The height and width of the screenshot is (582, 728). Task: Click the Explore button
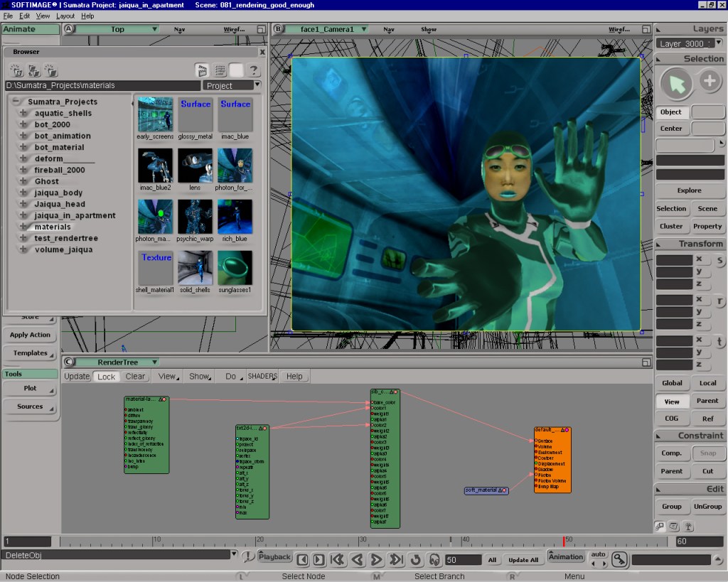click(x=689, y=190)
